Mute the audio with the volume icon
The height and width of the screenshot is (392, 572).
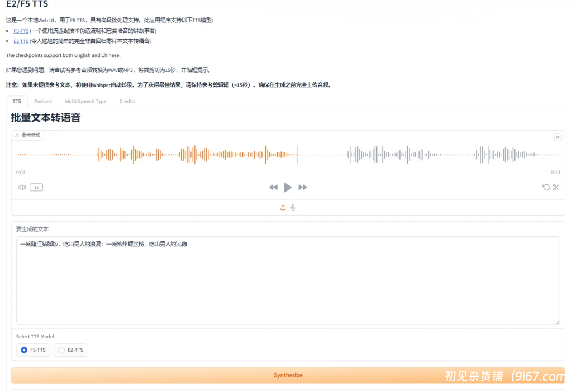pos(22,188)
